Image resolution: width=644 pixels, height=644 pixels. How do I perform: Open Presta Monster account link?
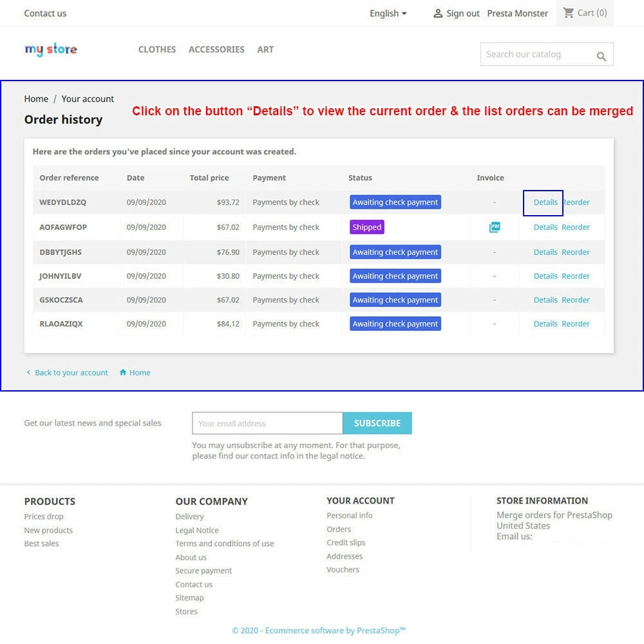(x=518, y=13)
